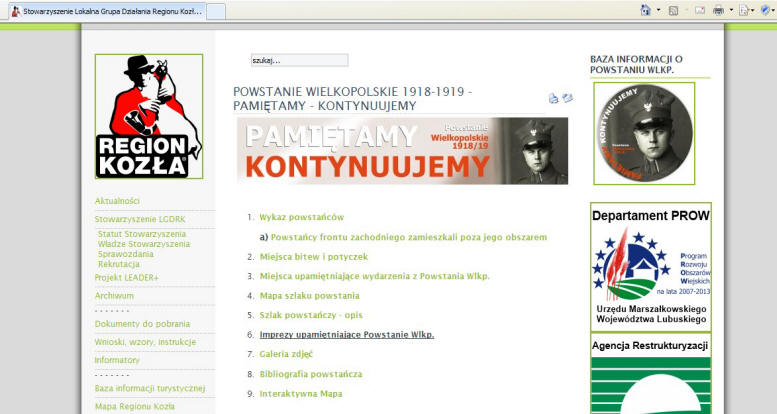
Task: Open Projekt LEADER+ menu item
Action: click(x=126, y=278)
